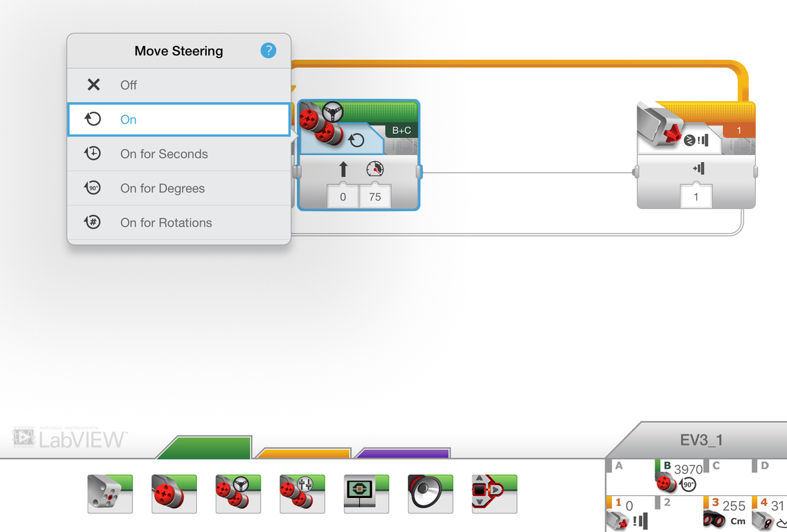This screenshot has height=532, width=787.
Task: Pick the Move Tank block from palette
Action: 301,493
